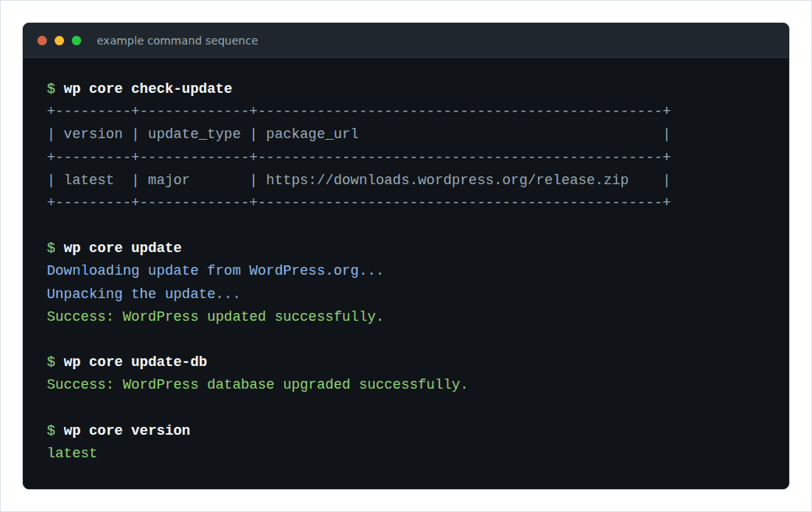Viewport: 812px width, 512px height.
Task: Click the final 'latest' version output
Action: [72, 453]
